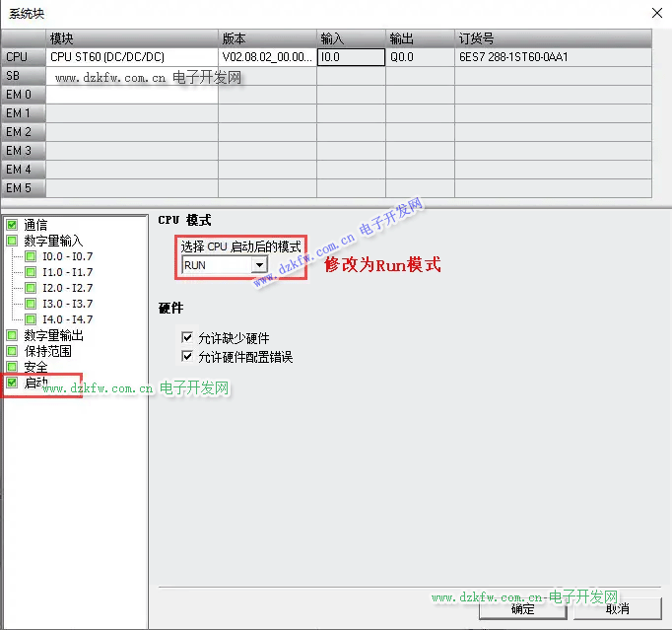Close the 系统块 dialog window
Screen dimensions: 672x630
click(657, 12)
